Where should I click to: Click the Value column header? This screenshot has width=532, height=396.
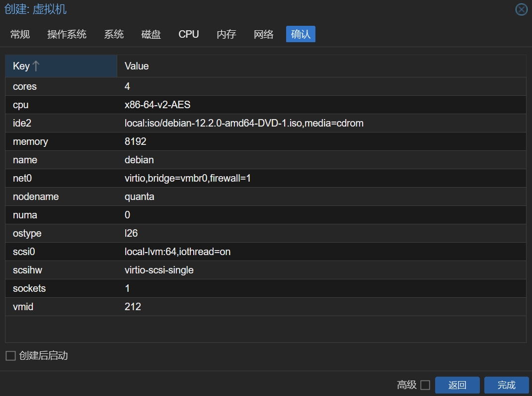point(321,66)
